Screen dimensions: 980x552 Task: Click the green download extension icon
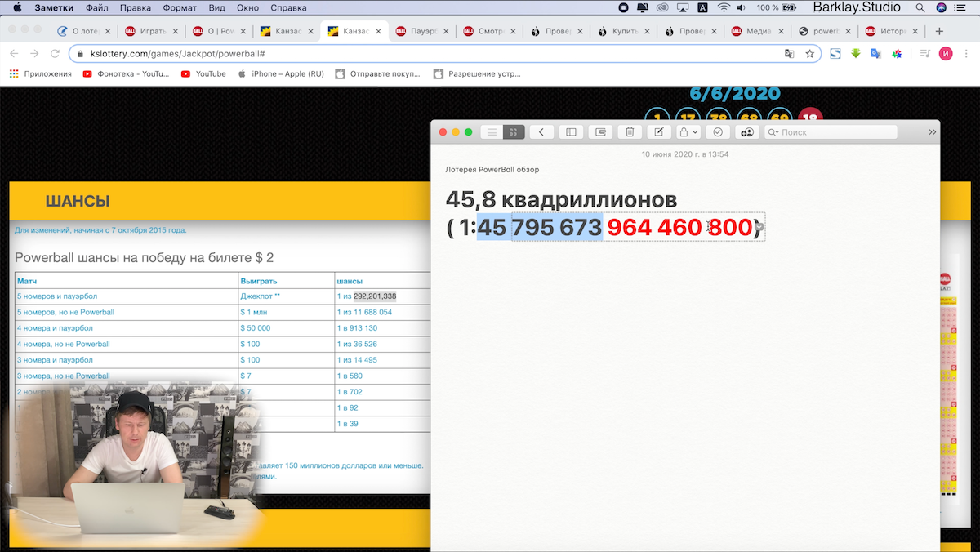click(x=855, y=53)
